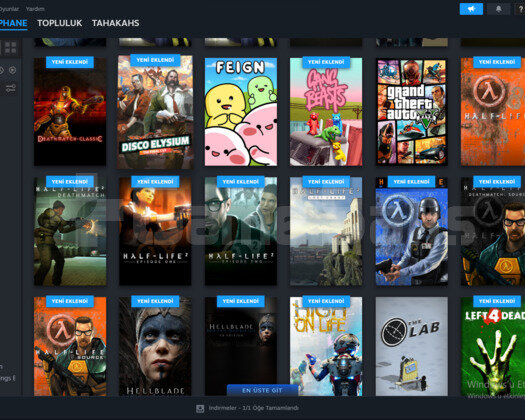Open the announcements megaphone button
The height and width of the screenshot is (420, 525).
[471, 9]
